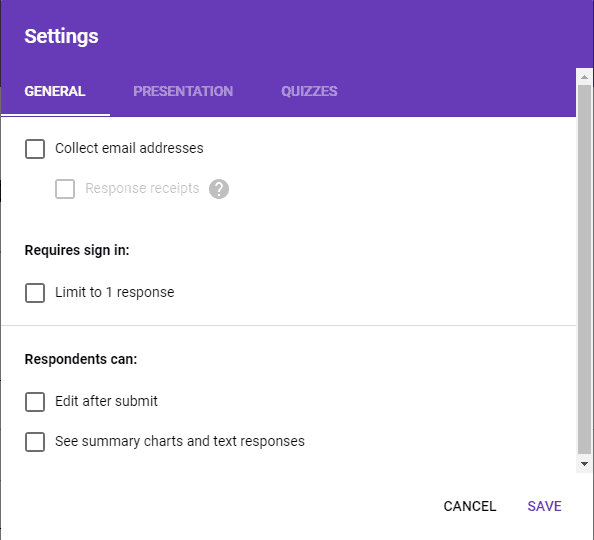Viewport: 594px width, 540px height.
Task: Click the Settings dialog title
Action: pos(61,36)
